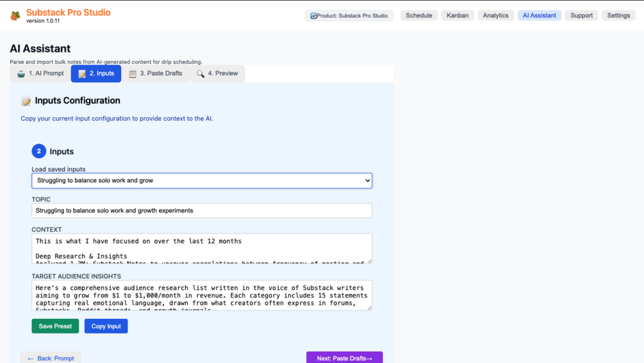Viewport: 644px width, 363px height.
Task: Open the Schedule page
Action: click(x=419, y=15)
